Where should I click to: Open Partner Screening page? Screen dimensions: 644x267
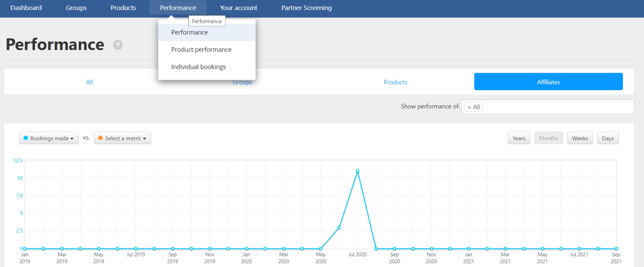(x=306, y=8)
